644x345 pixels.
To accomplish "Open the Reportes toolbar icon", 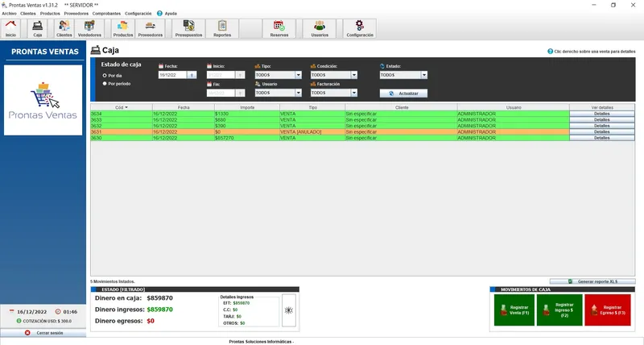I will point(222,28).
